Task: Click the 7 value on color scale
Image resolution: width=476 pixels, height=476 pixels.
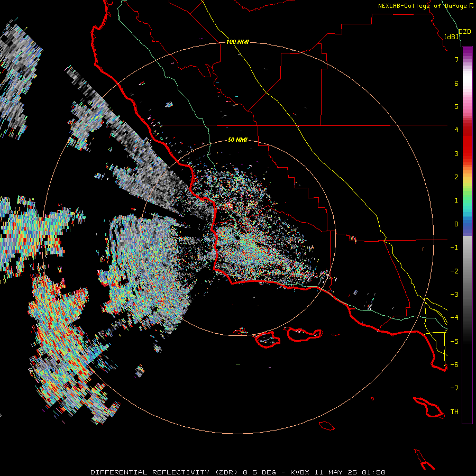Action: (456, 59)
